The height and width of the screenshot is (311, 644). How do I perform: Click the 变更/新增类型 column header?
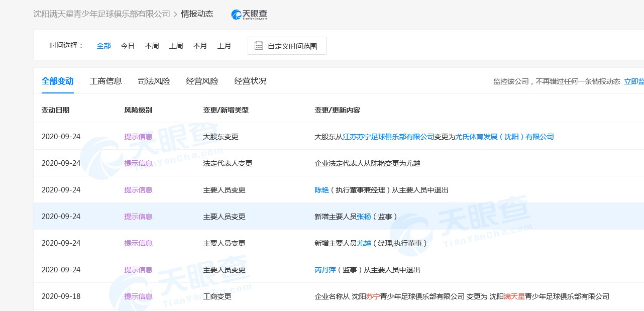[x=226, y=110]
